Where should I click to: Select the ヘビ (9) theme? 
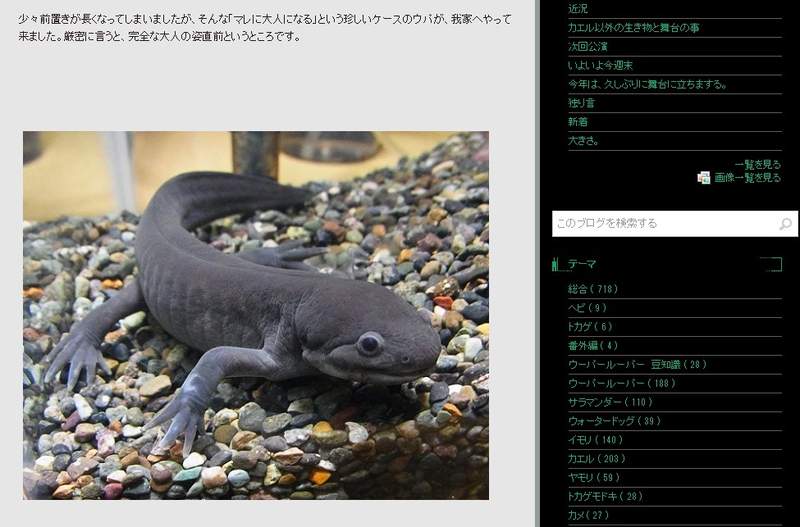587,308
